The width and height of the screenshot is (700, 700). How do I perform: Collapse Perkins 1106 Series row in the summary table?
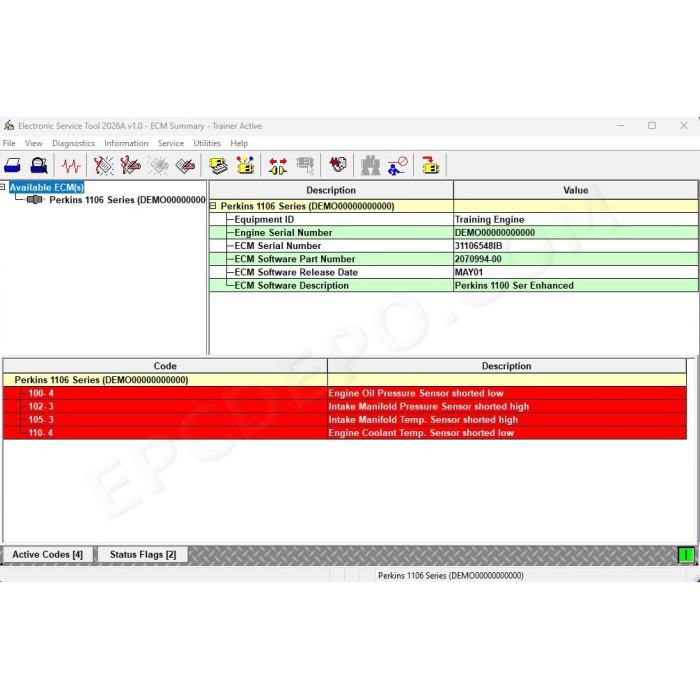pyautogui.click(x=213, y=206)
